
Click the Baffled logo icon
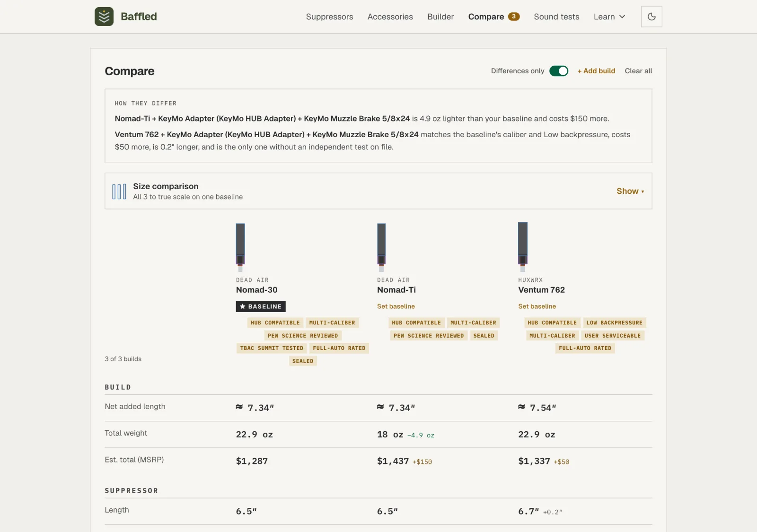click(x=104, y=17)
